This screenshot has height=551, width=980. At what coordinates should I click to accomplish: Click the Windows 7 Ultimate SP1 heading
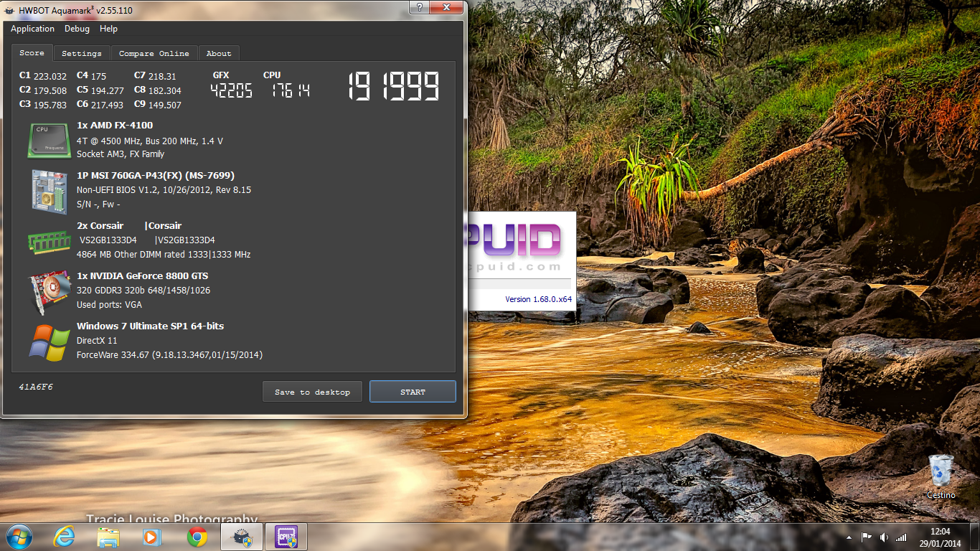click(x=150, y=326)
